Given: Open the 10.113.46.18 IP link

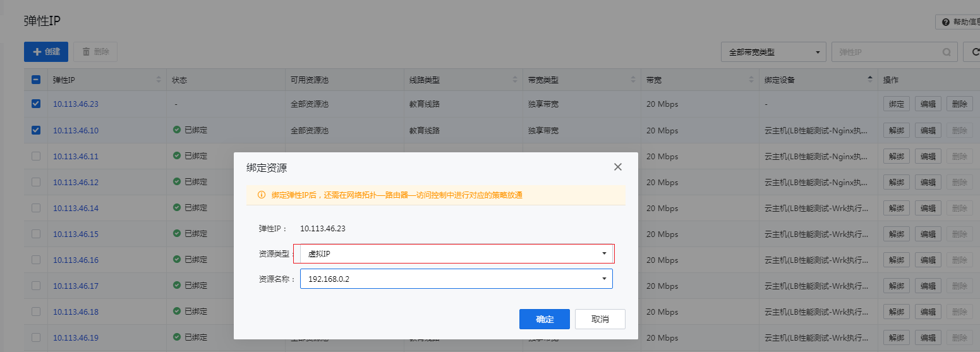Looking at the screenshot, I should (76, 312).
